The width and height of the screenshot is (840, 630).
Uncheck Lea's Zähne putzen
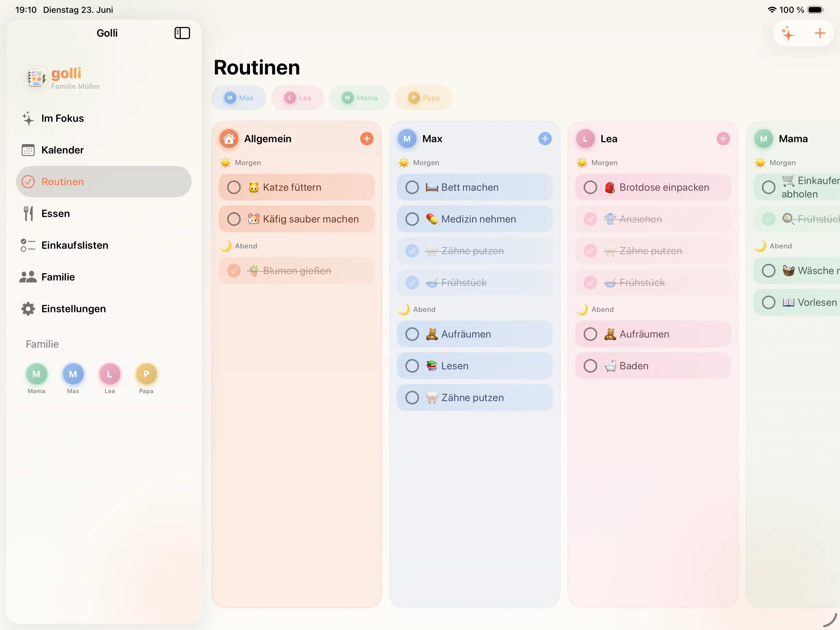click(590, 251)
